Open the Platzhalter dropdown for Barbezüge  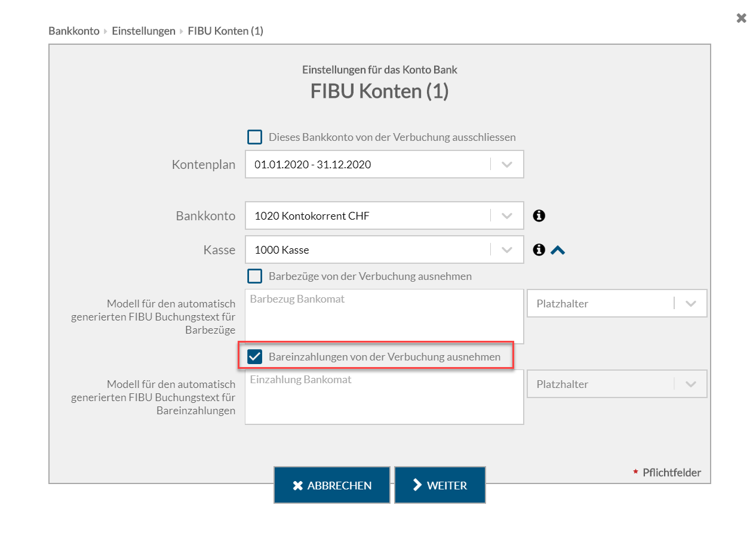[617, 303]
